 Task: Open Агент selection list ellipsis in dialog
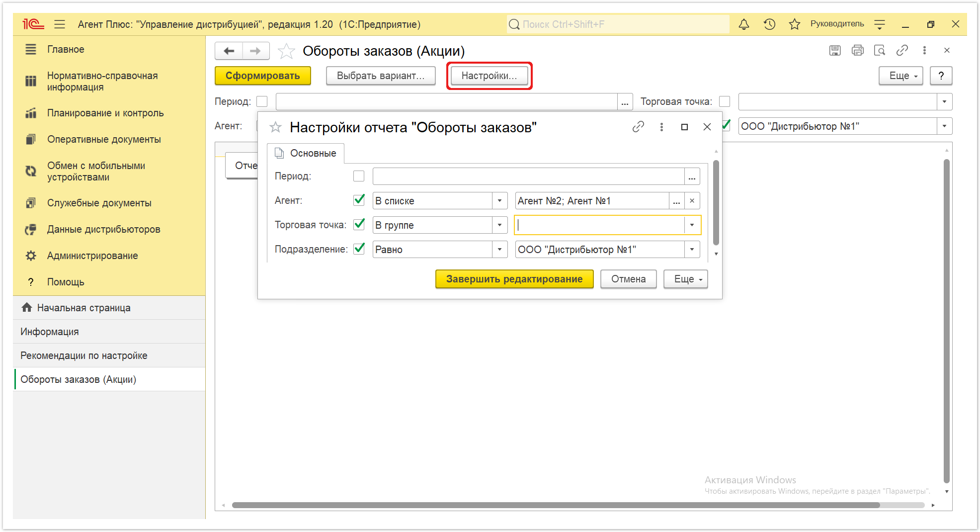676,201
